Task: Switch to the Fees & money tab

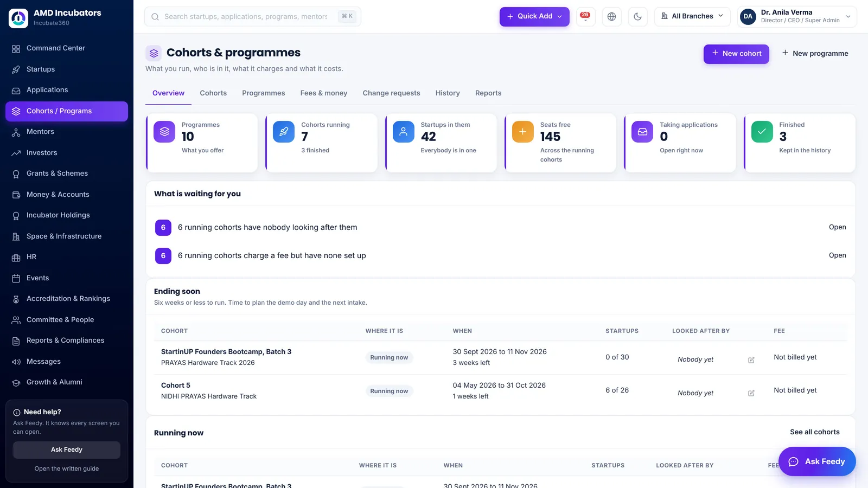Action: point(324,93)
